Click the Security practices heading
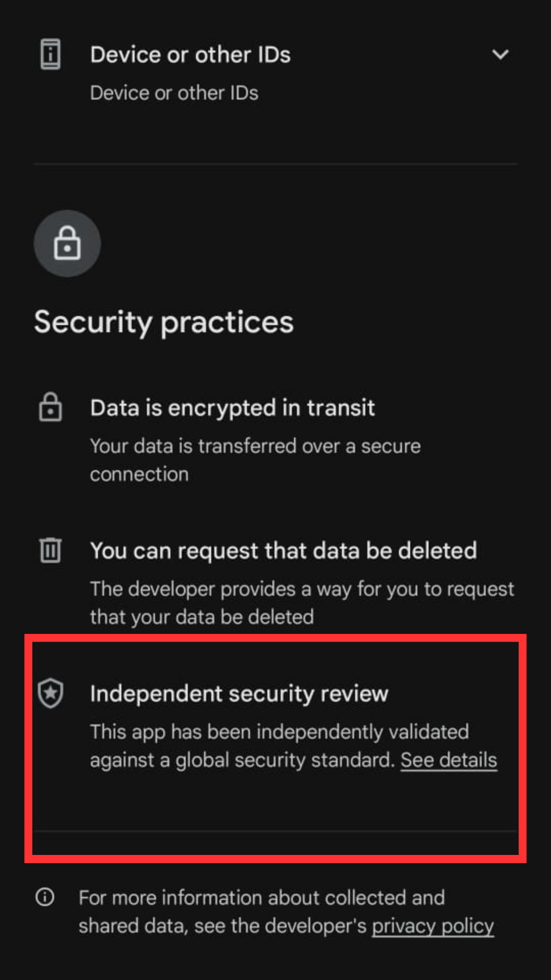The height and width of the screenshot is (980, 551). pyautogui.click(x=164, y=323)
